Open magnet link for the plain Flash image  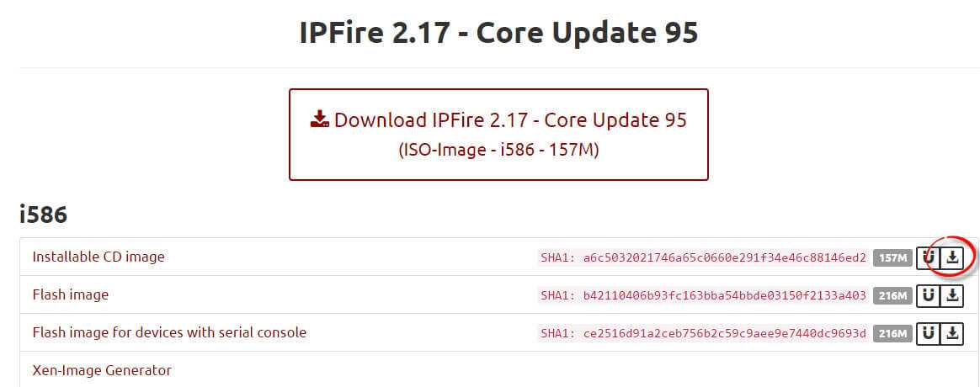[x=928, y=295]
